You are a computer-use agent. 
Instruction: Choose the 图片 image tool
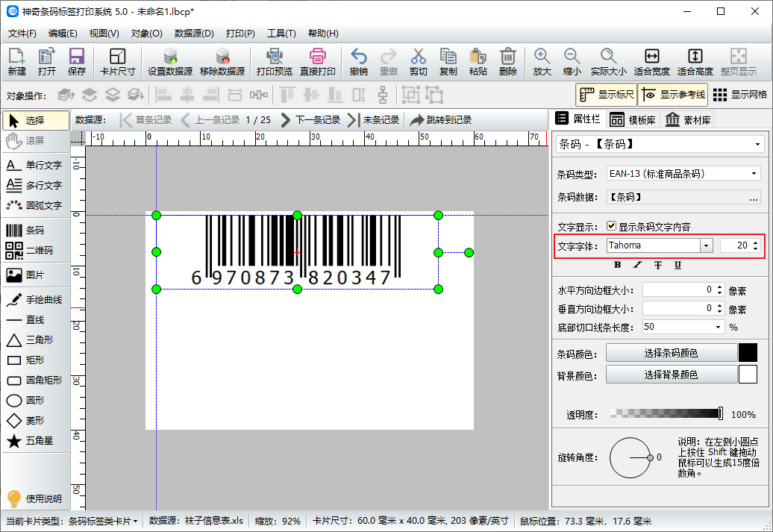36,275
